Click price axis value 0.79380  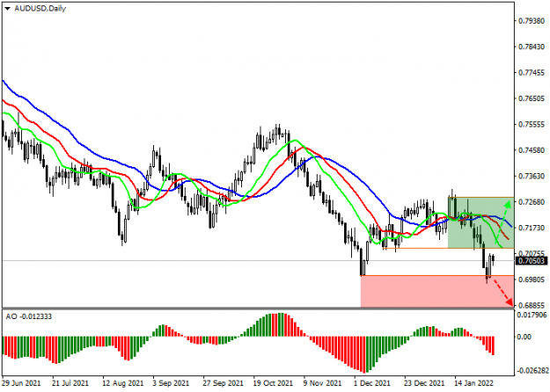click(x=532, y=21)
